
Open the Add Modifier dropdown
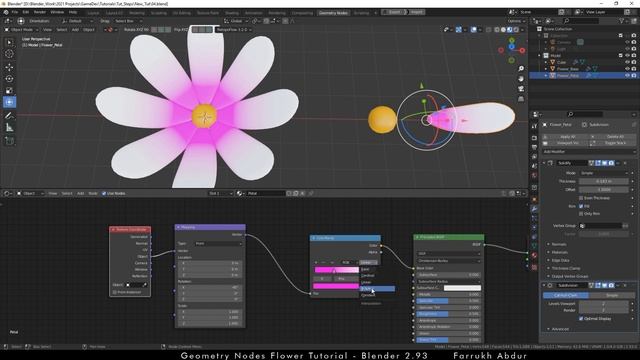pos(589,151)
